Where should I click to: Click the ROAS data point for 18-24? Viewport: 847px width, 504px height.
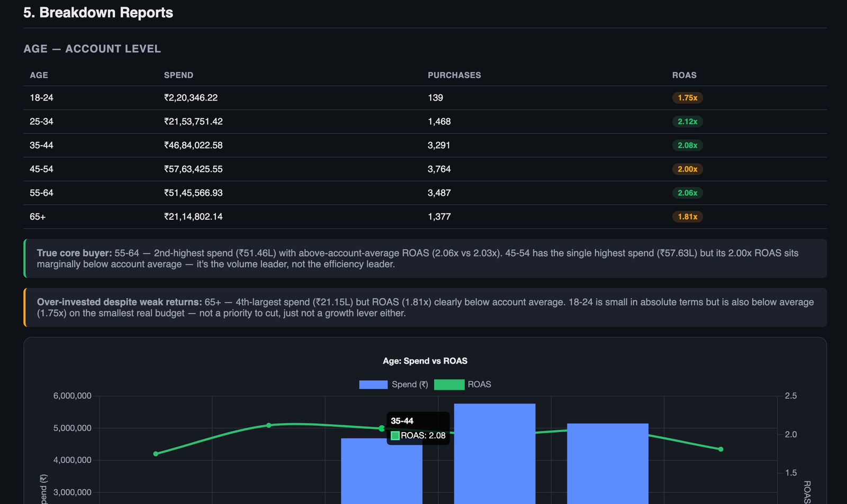(x=156, y=454)
